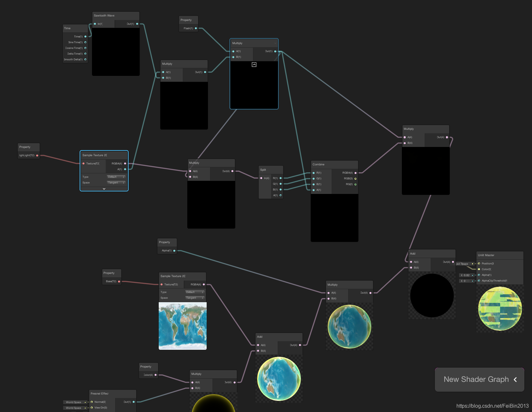Click the Fresnel Effect View Dir(3) input port
This screenshot has height=412, width=532.
[92, 408]
